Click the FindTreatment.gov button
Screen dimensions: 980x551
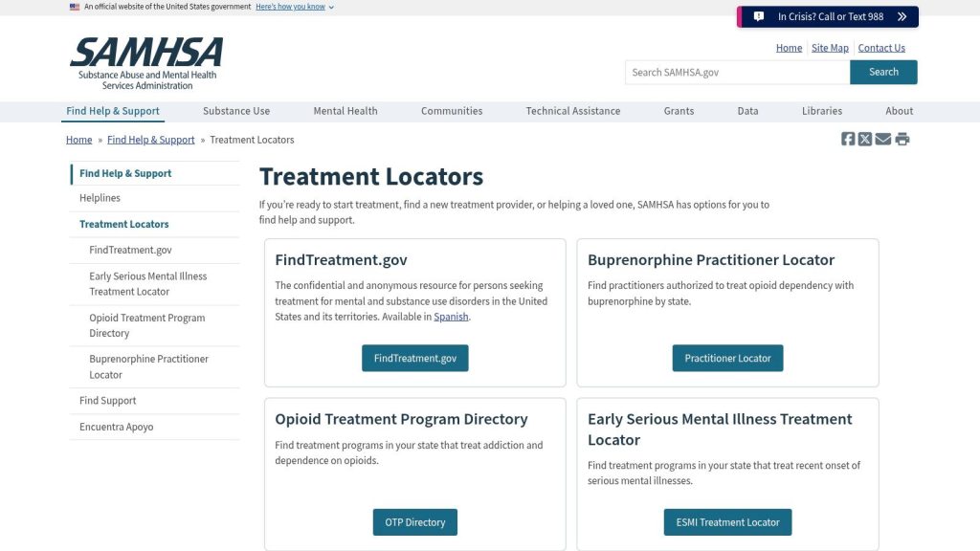[x=415, y=358]
